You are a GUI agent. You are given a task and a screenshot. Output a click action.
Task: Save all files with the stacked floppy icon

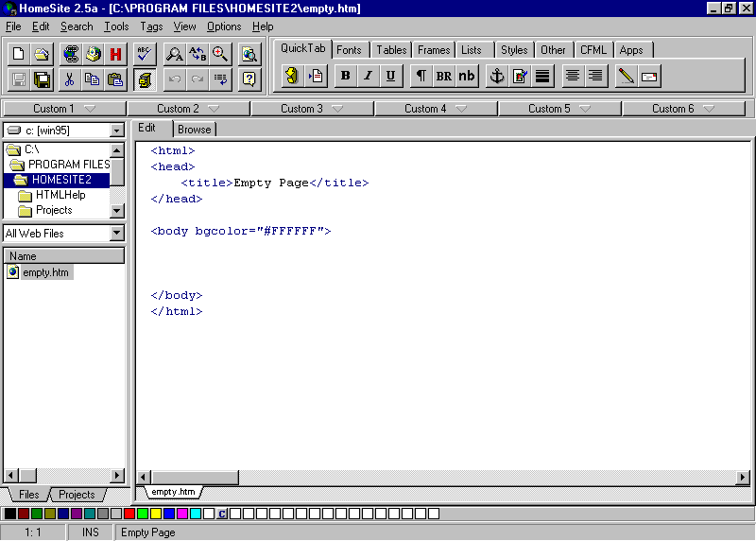42,79
